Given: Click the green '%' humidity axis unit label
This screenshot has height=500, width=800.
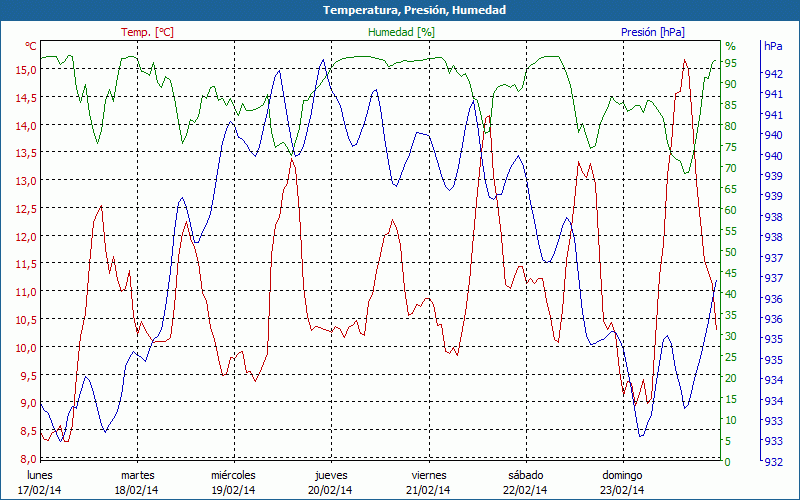Looking at the screenshot, I should click(730, 46).
